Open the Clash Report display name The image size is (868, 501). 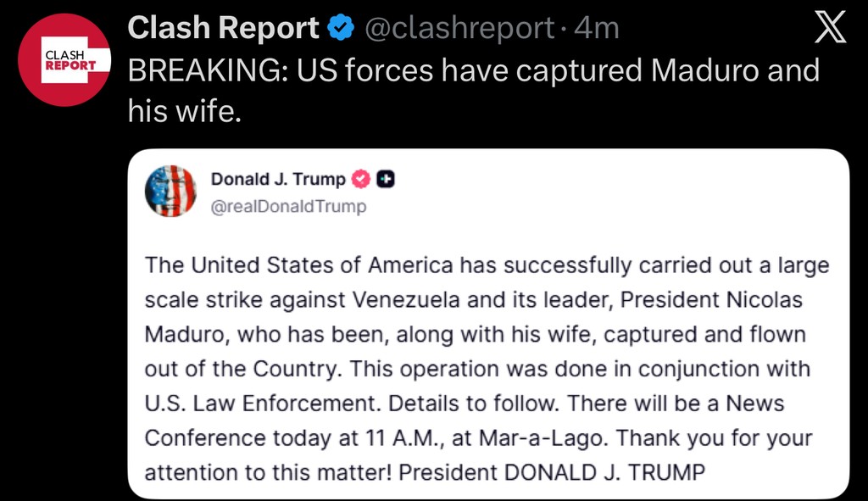[223, 29]
